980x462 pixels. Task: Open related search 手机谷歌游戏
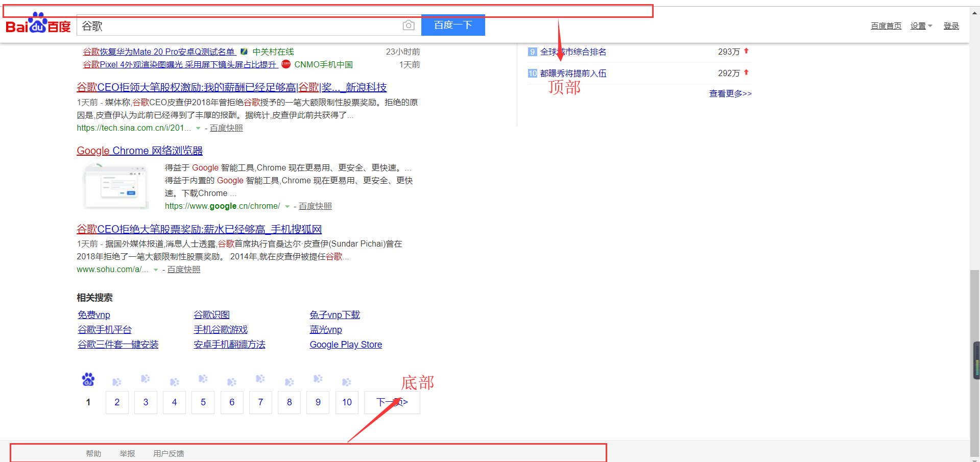(221, 330)
